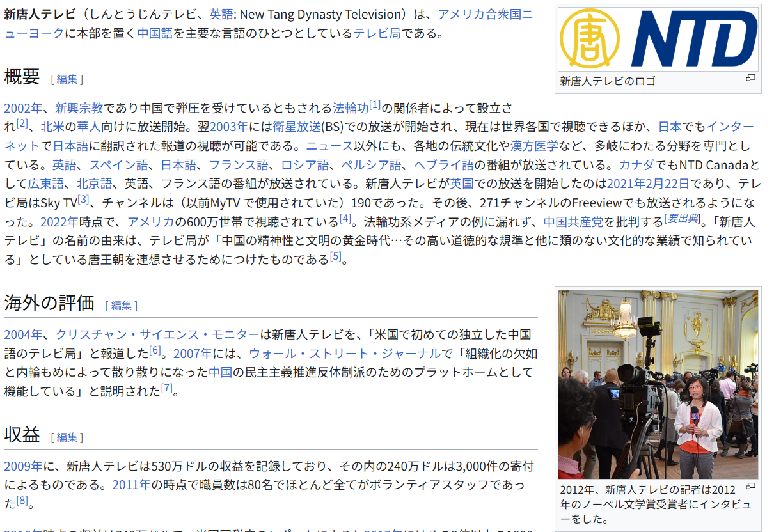Edit the 海外の評価 section

point(121,306)
